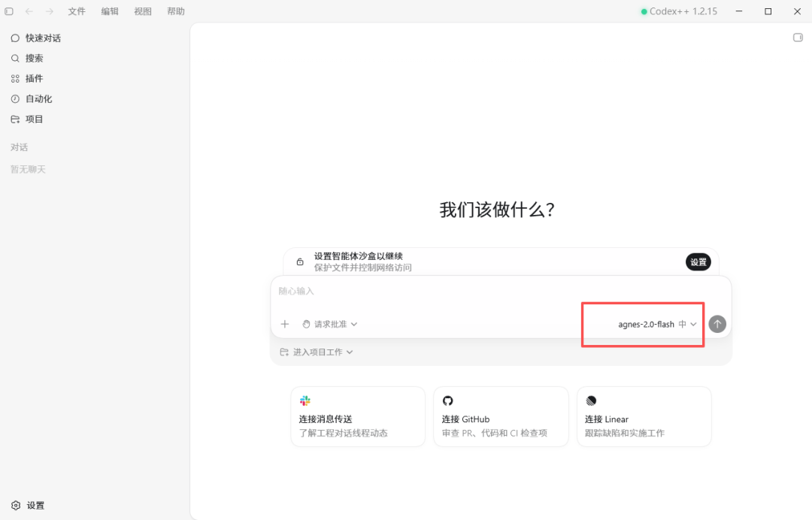Click the plus attachment icon
The width and height of the screenshot is (812, 520).
(284, 324)
